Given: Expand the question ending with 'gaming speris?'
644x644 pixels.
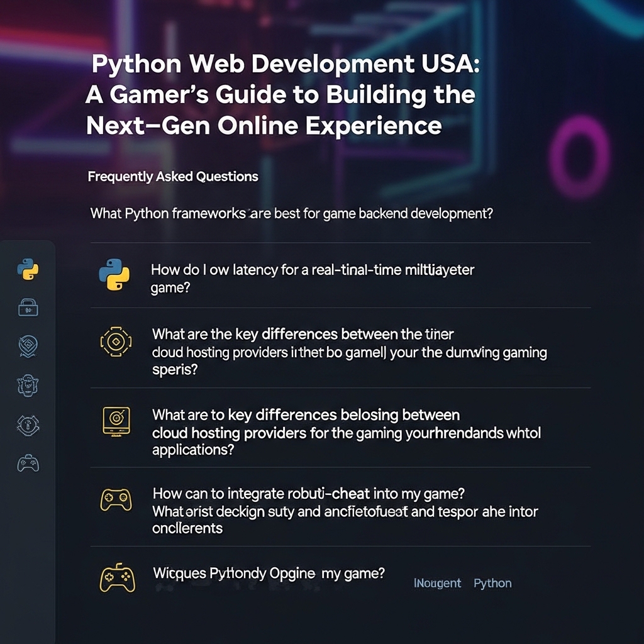Looking at the screenshot, I should tap(349, 352).
